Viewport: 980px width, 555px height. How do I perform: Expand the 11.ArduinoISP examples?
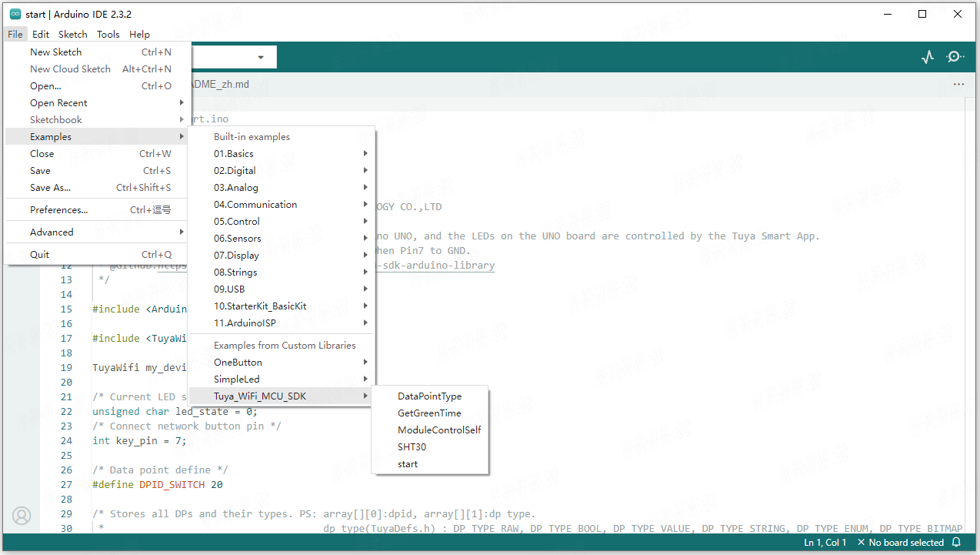[x=282, y=323]
